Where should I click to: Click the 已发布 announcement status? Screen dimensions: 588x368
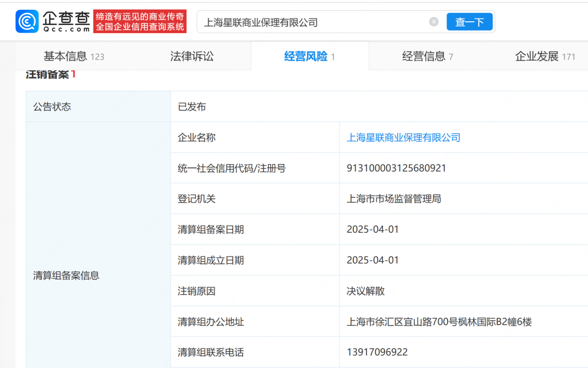(192, 107)
